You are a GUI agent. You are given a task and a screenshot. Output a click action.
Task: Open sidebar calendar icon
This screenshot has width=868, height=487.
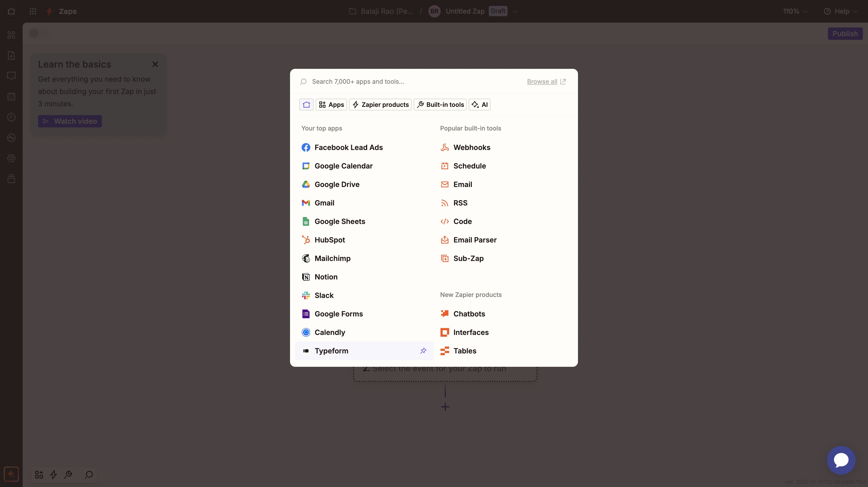pyautogui.click(x=11, y=97)
